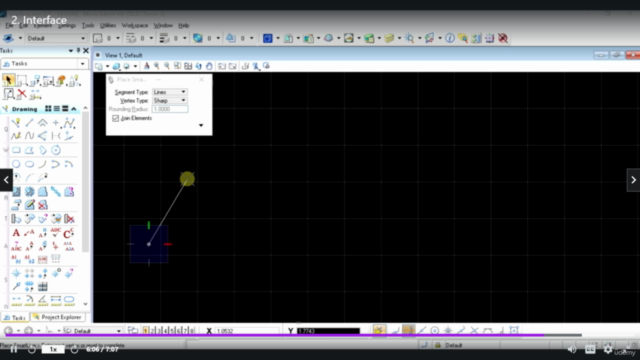
Task: Select the Place Text 'A' tool
Action: [x=16, y=233]
